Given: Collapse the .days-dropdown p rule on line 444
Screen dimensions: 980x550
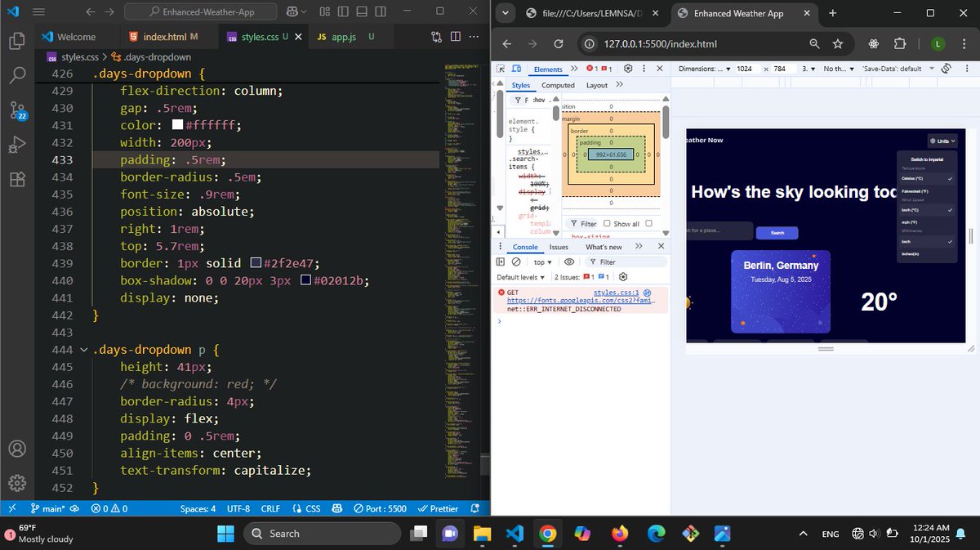Looking at the screenshot, I should [x=84, y=349].
